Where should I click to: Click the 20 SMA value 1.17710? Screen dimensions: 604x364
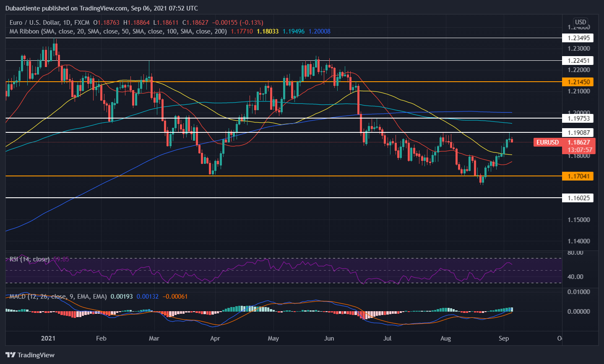click(242, 31)
